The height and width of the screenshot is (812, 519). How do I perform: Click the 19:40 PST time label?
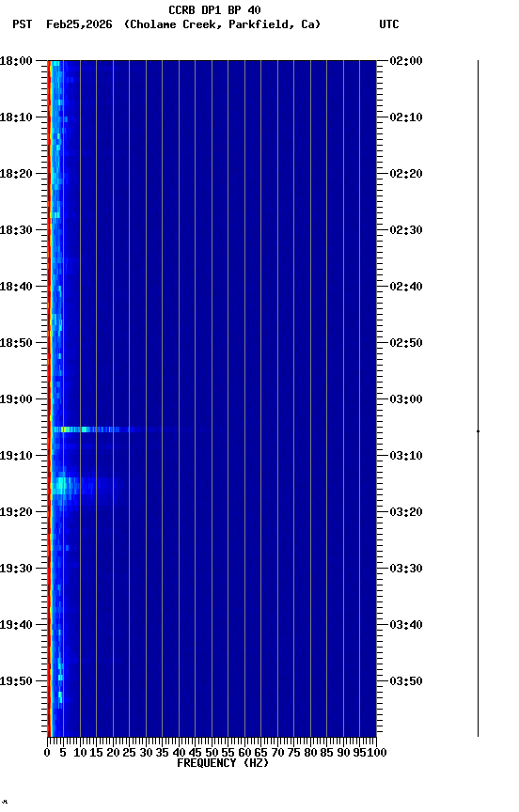tap(16, 626)
